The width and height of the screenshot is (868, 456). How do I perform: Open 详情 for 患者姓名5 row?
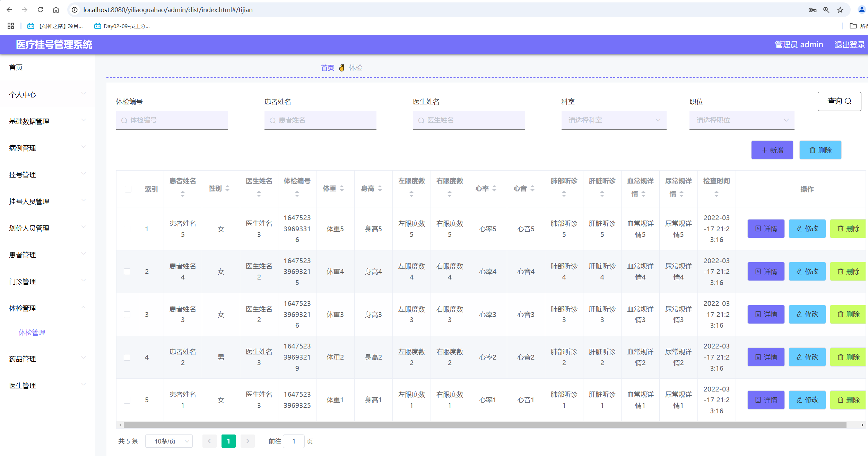click(x=766, y=229)
